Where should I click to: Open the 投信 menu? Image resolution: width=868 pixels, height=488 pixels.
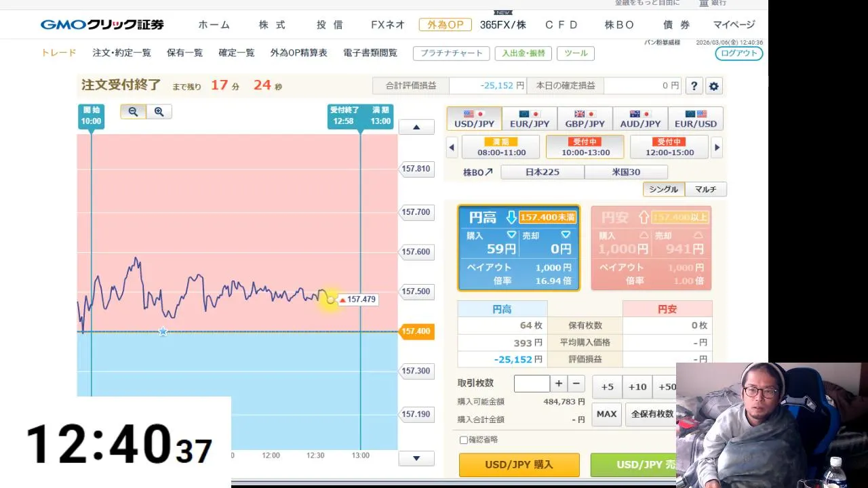(x=330, y=25)
